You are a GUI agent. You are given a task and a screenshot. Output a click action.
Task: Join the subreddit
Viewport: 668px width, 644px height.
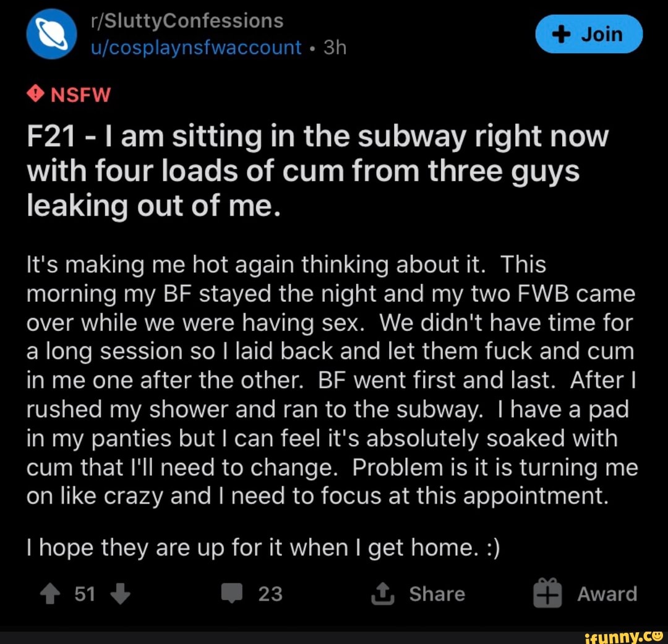(x=589, y=34)
